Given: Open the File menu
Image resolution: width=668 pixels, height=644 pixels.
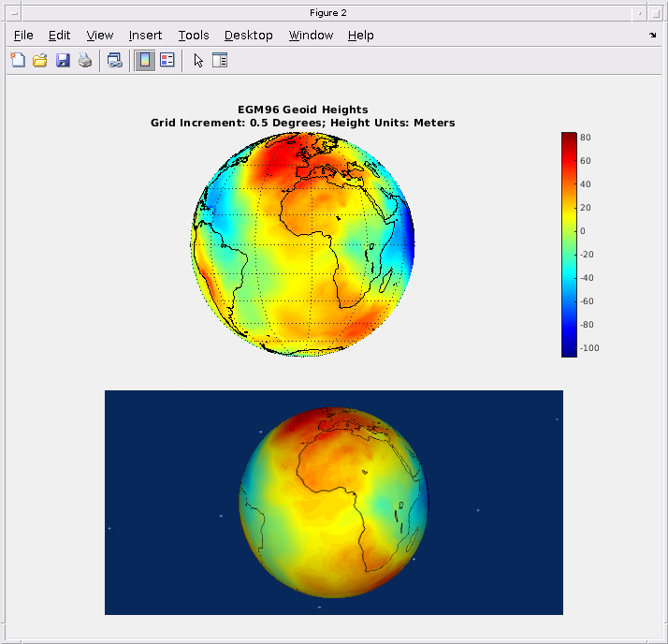Looking at the screenshot, I should (x=23, y=36).
